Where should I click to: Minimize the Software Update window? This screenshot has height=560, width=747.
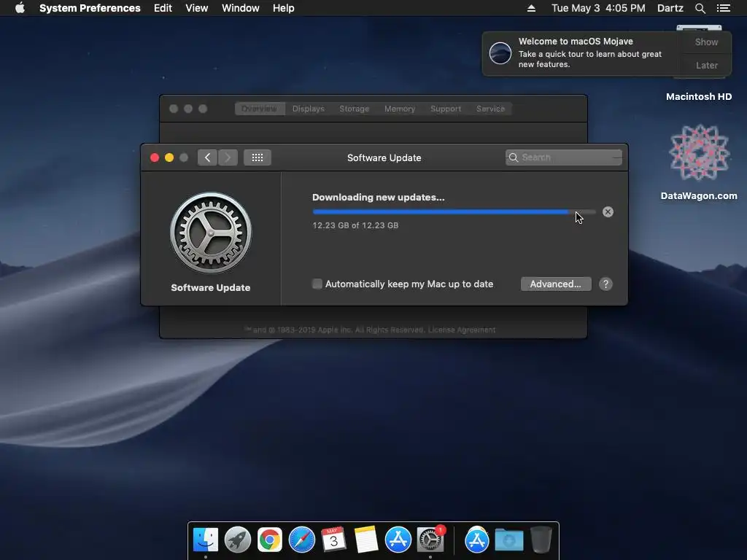click(169, 157)
